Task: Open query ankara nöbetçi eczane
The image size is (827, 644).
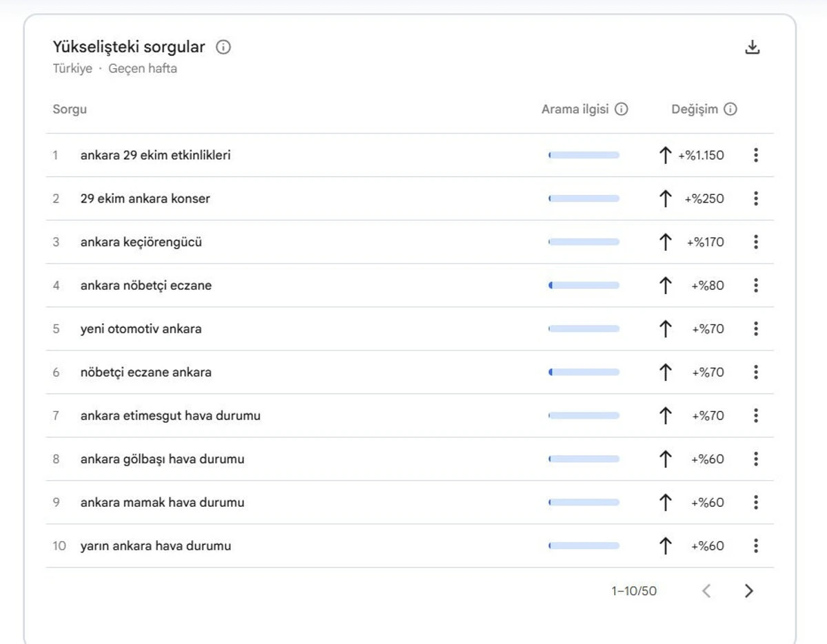Action: tap(146, 286)
